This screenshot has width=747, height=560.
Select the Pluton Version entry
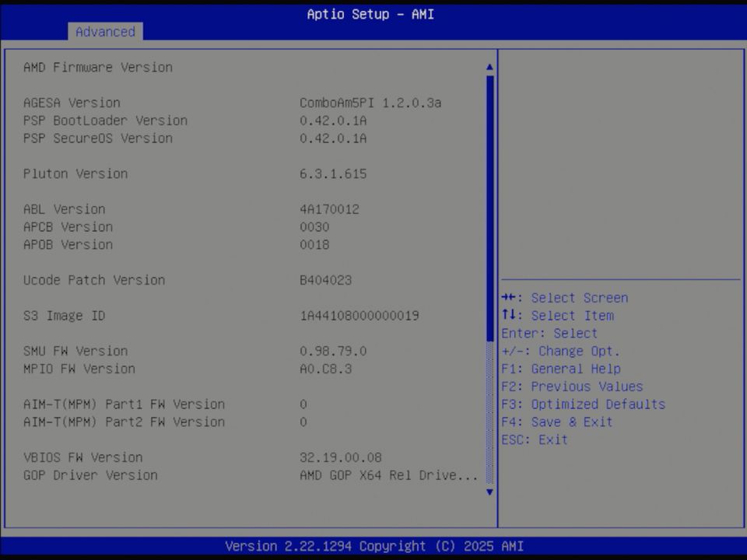pyautogui.click(x=75, y=173)
